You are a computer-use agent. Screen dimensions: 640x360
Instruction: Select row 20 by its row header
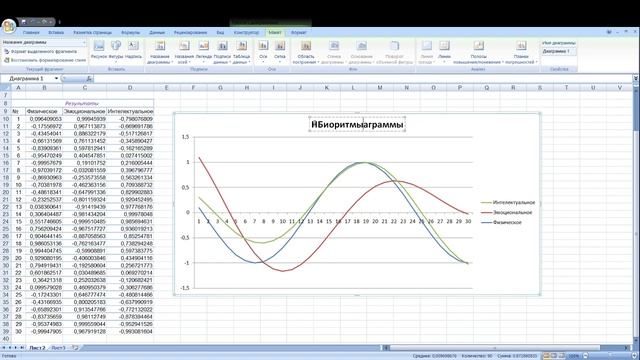[6, 192]
